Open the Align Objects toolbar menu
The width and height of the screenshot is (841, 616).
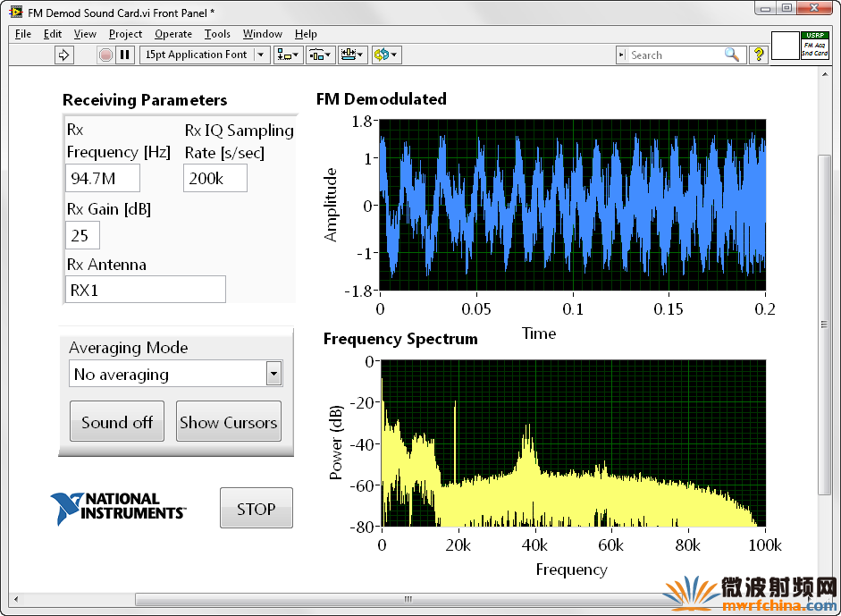[289, 55]
